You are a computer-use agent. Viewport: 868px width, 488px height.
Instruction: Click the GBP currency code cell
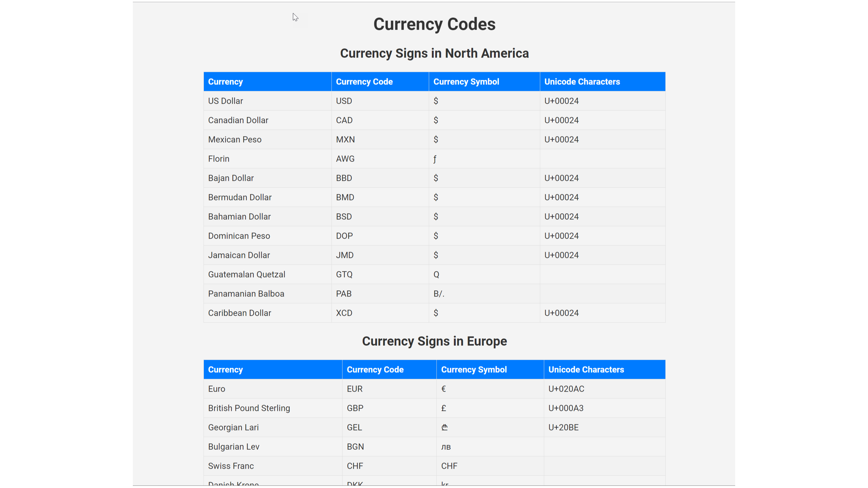tap(355, 408)
